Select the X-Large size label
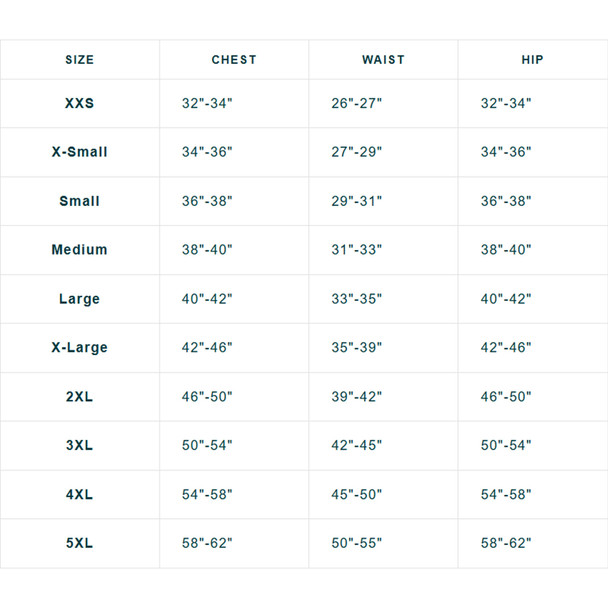Screen dimensions: 608x608 pos(79,347)
